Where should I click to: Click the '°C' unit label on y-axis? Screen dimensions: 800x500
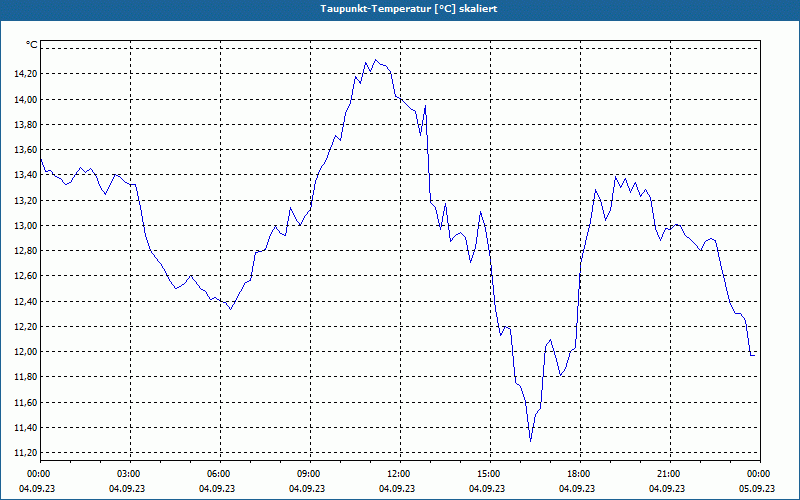click(32, 45)
